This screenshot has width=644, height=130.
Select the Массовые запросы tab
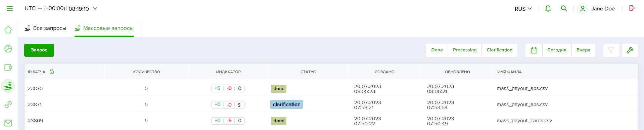click(x=104, y=28)
